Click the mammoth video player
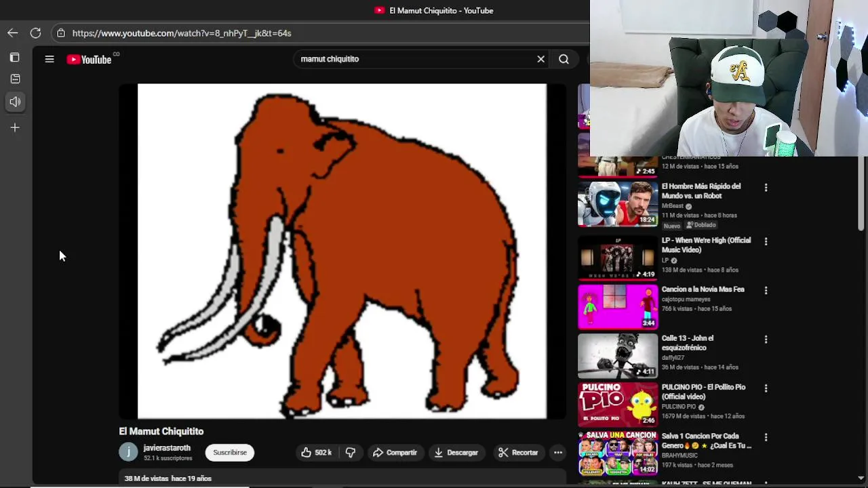Image resolution: width=868 pixels, height=488 pixels. pyautogui.click(x=342, y=251)
